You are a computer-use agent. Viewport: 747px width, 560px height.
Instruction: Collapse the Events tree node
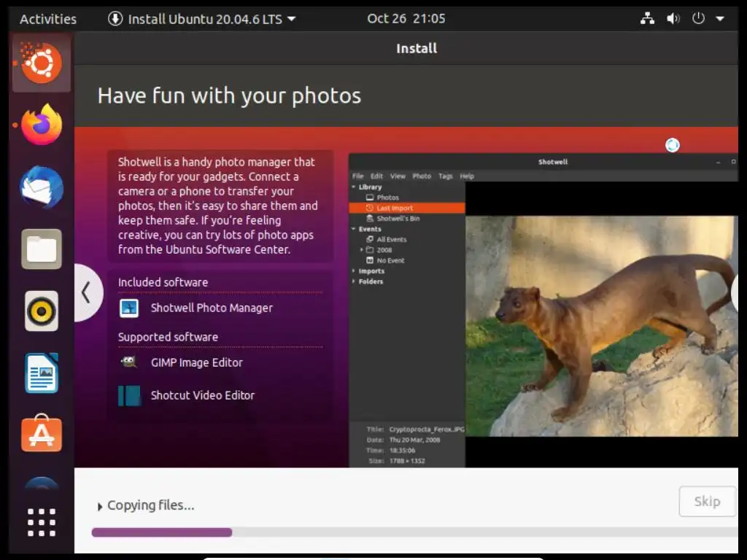(354, 229)
